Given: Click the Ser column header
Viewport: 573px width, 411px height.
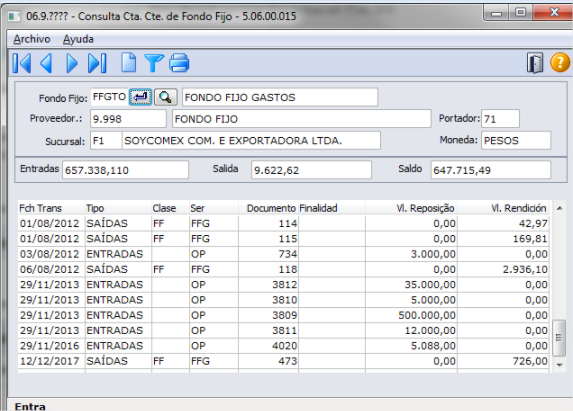Looking at the screenshot, I should (x=214, y=208).
